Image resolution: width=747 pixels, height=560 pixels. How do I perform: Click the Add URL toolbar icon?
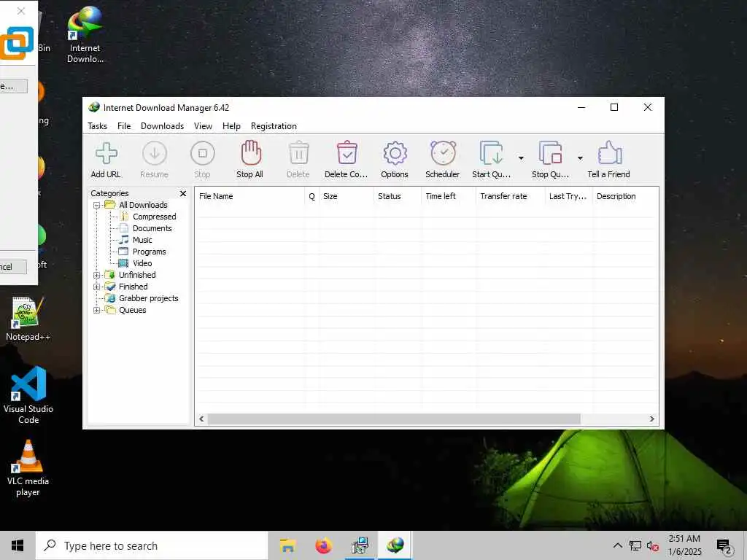(x=107, y=153)
